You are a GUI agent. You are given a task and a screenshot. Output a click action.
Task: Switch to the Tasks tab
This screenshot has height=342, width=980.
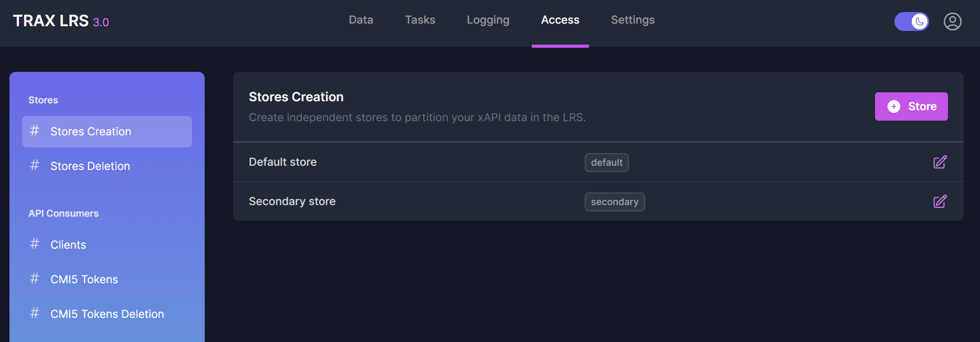420,20
